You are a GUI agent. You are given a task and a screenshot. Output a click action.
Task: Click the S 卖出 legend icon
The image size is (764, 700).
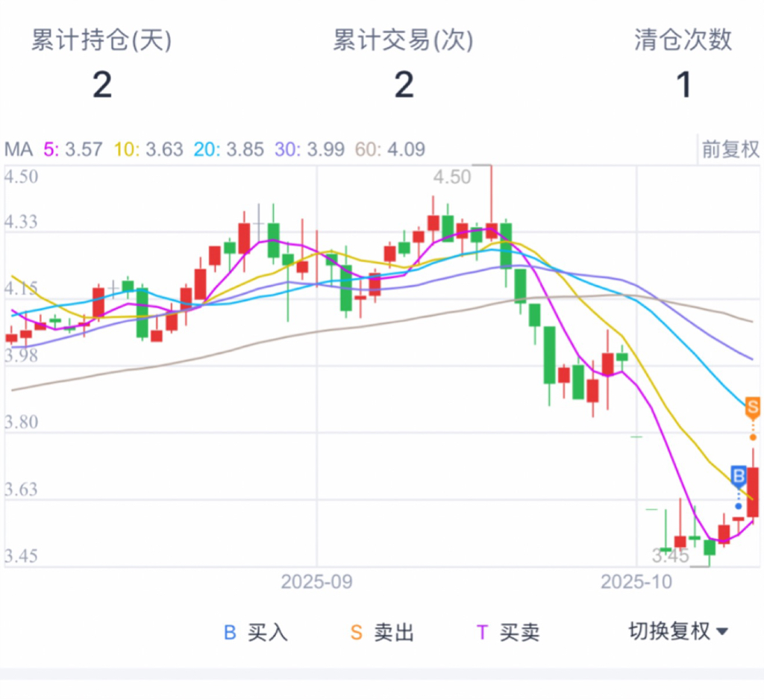tap(357, 633)
